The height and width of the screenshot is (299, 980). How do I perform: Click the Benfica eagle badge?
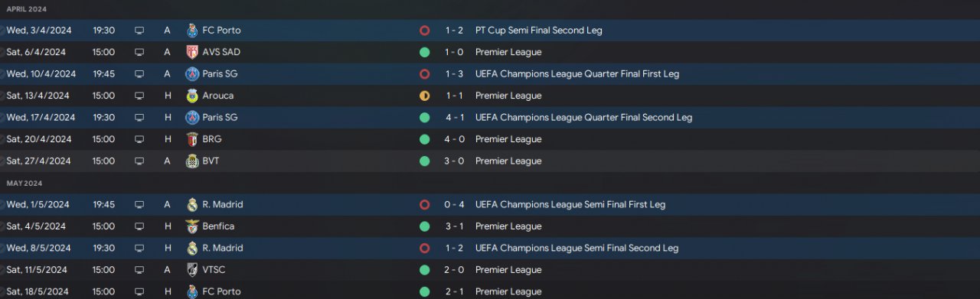[x=192, y=226]
